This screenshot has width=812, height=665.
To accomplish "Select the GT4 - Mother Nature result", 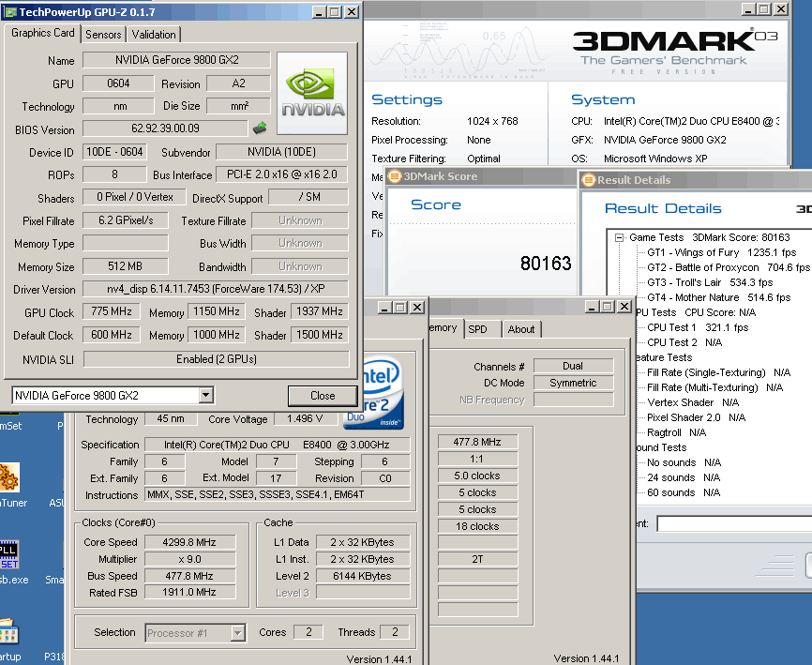I will 718,298.
